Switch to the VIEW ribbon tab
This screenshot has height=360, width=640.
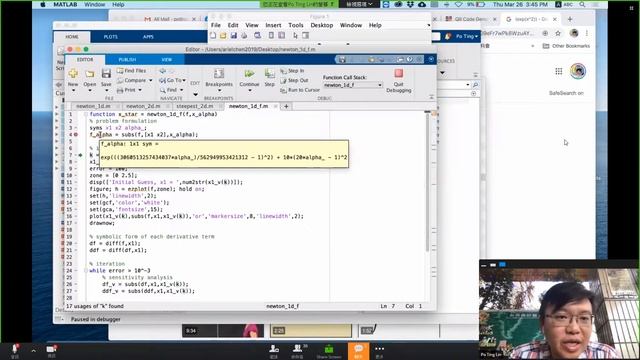click(x=167, y=60)
